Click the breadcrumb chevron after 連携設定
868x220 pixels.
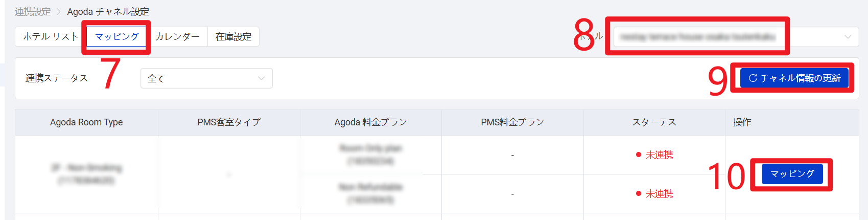(x=59, y=12)
